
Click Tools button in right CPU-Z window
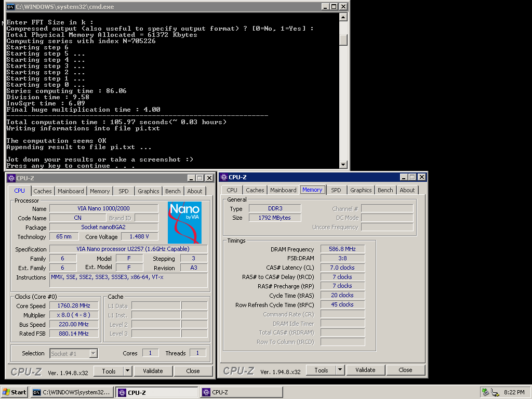click(321, 370)
